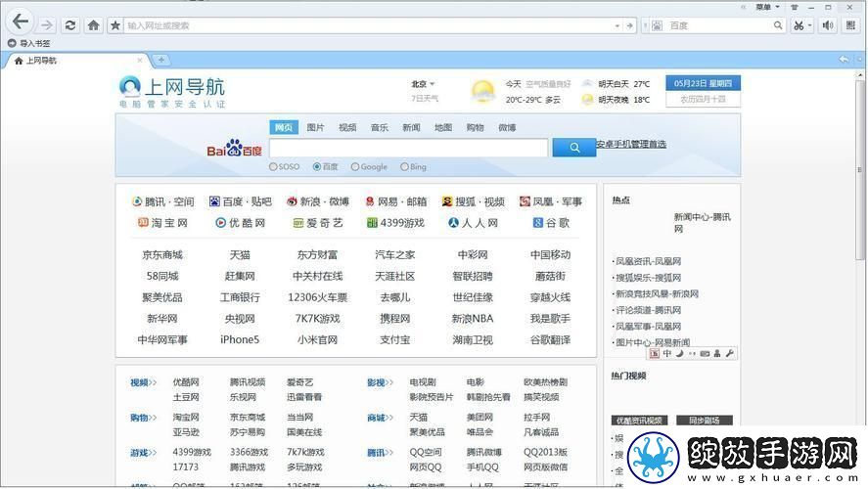The image size is (868, 489).
Task: Restore closed tab with the undo arrow
Action: (x=844, y=60)
